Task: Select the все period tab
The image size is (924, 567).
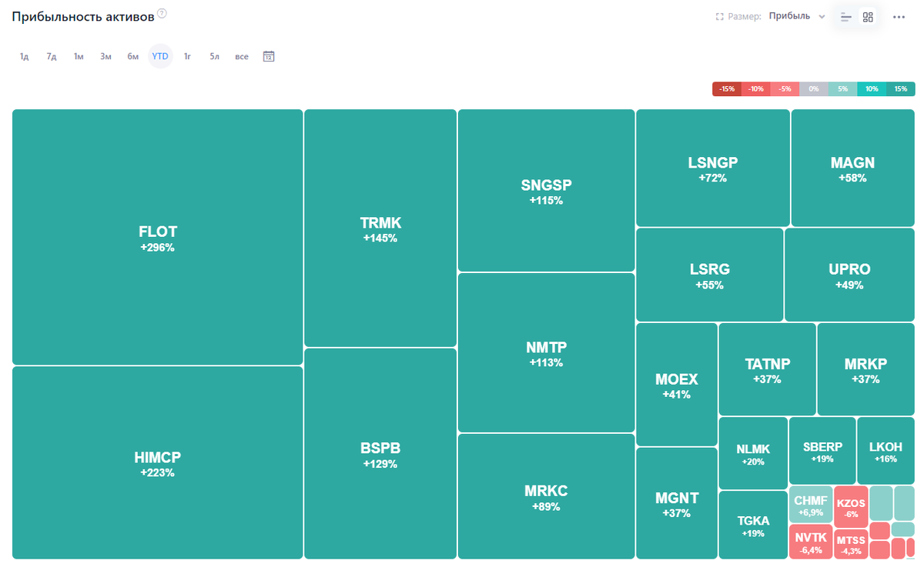Action: [242, 56]
